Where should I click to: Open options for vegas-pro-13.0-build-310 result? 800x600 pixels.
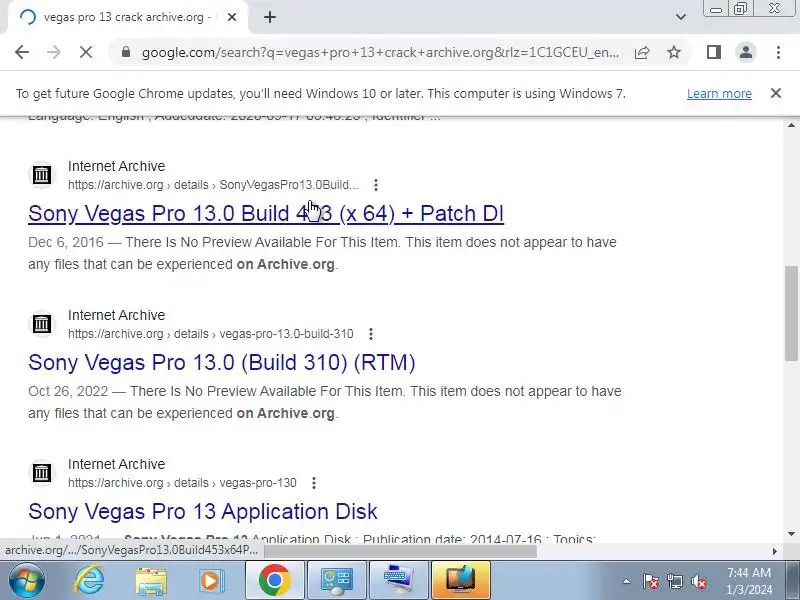(371, 334)
